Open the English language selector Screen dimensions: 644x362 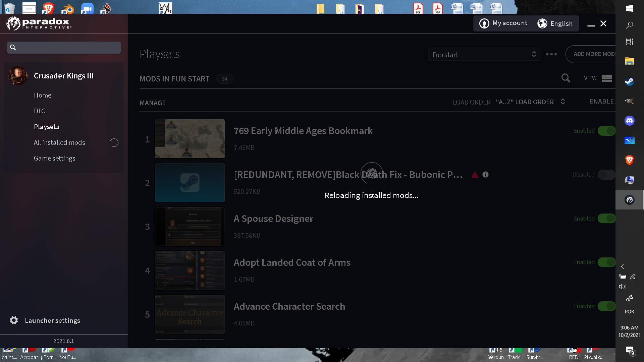tap(555, 23)
